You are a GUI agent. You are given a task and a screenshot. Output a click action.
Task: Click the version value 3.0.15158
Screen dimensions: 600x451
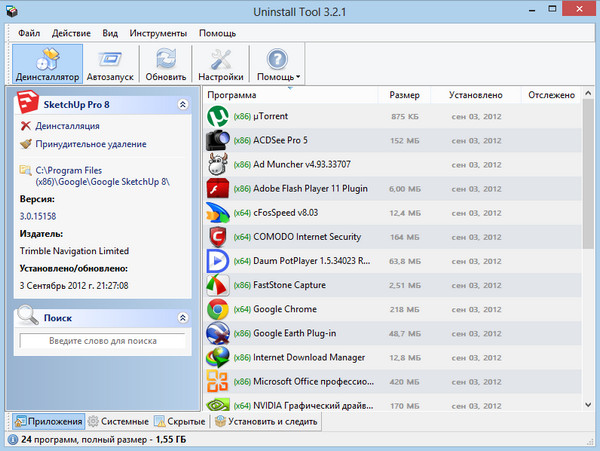(38, 216)
